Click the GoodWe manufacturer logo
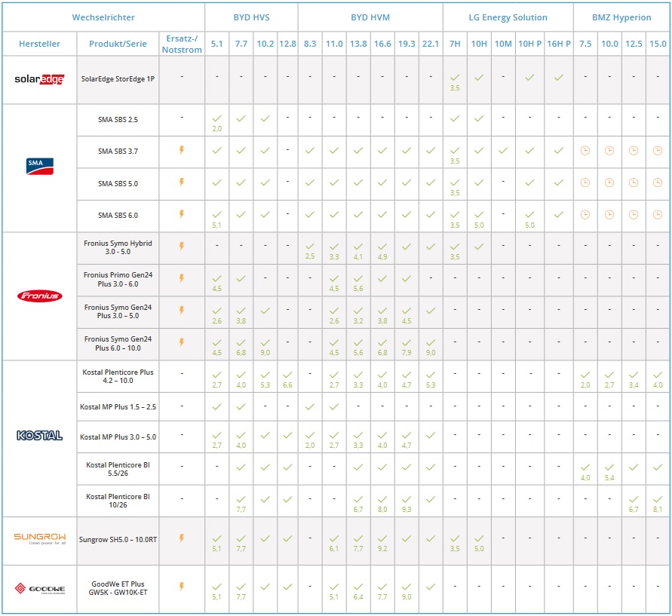 tap(39, 588)
